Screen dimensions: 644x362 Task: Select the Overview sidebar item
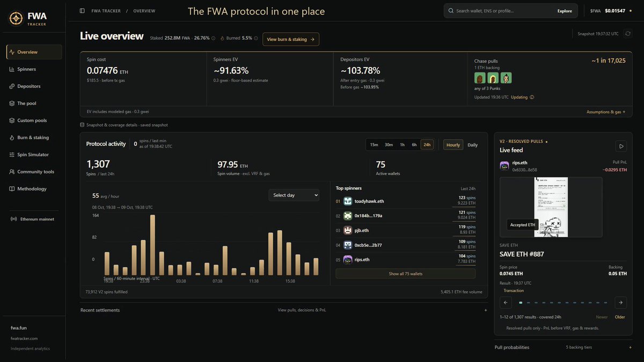[x=34, y=52]
